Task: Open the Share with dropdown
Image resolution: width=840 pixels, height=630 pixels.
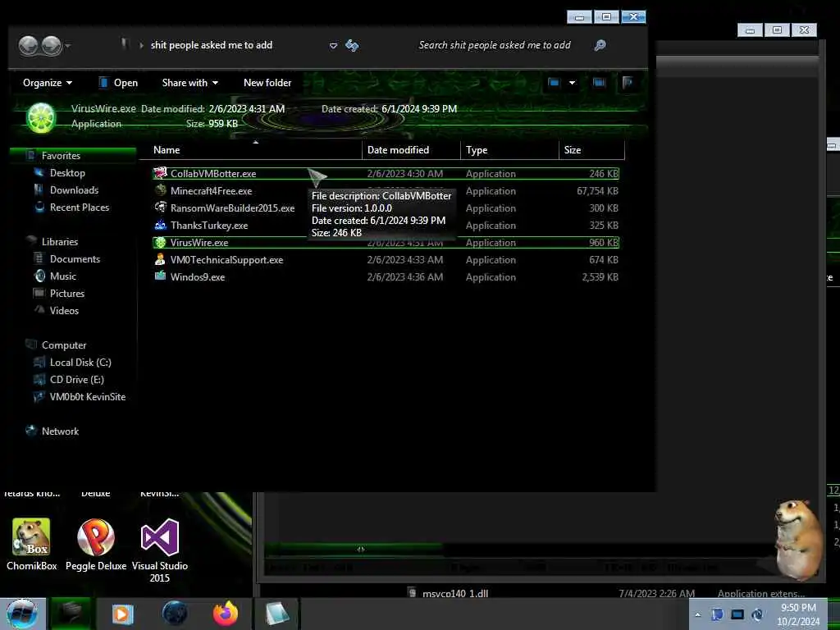Action: [190, 83]
